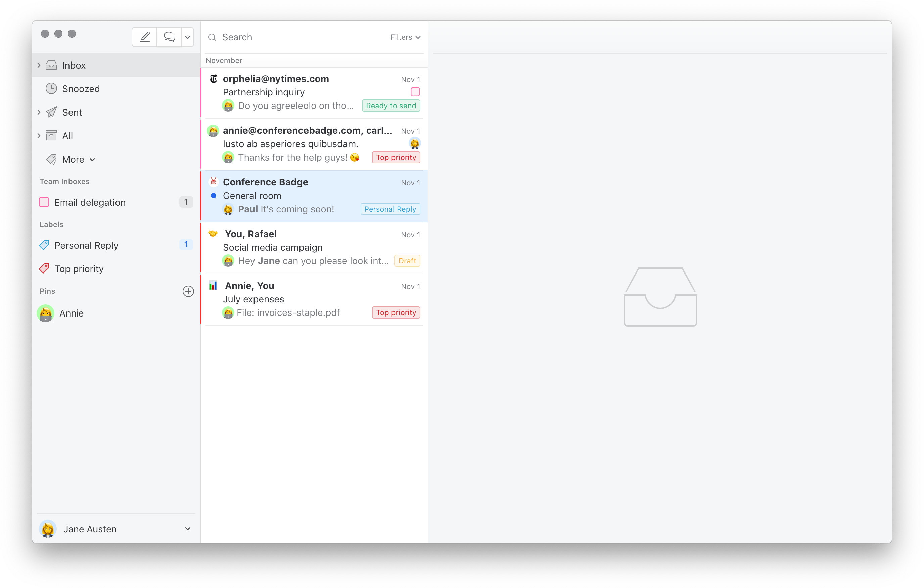The width and height of the screenshot is (924, 588).
Task: Click the Draft tag
Action: click(x=407, y=261)
